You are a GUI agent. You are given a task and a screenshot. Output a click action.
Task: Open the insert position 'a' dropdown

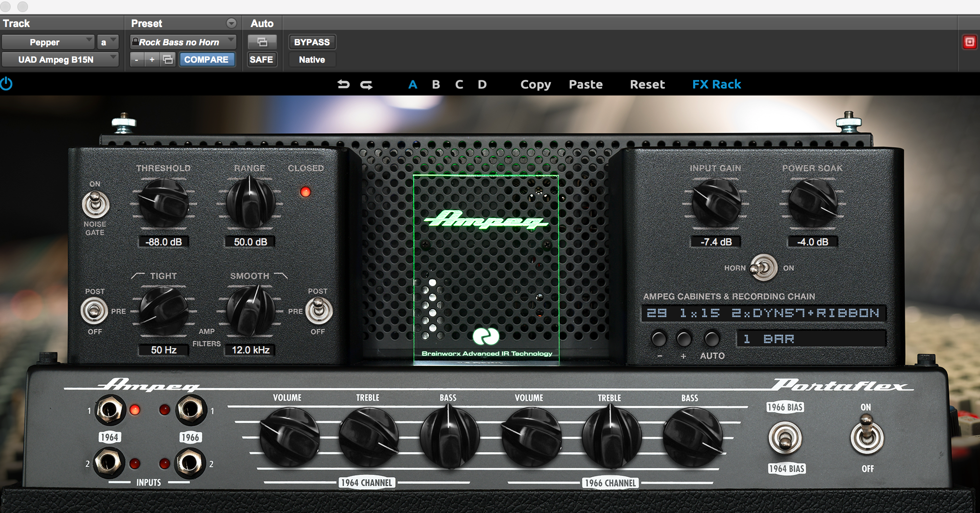(108, 42)
